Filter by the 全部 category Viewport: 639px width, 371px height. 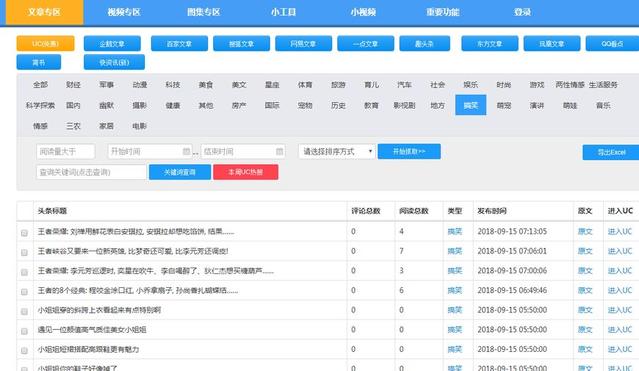[40, 85]
